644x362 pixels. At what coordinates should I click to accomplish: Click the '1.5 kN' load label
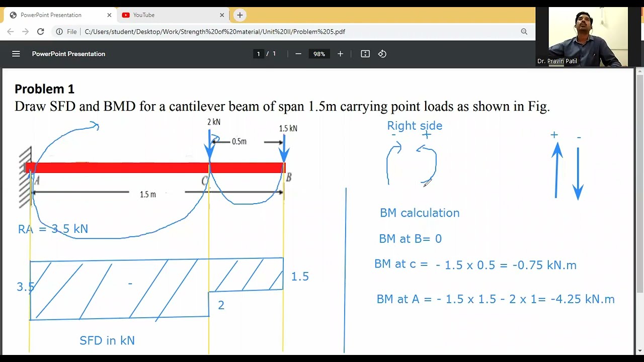288,128
